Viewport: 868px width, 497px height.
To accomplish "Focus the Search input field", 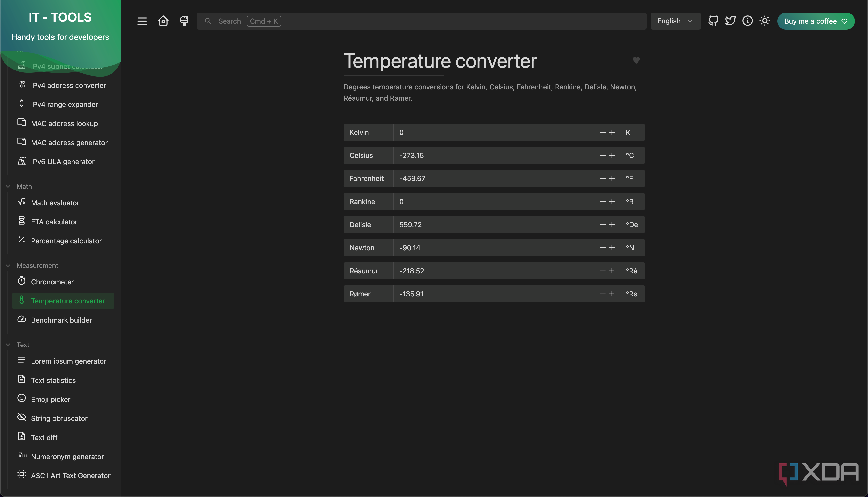I will (421, 21).
